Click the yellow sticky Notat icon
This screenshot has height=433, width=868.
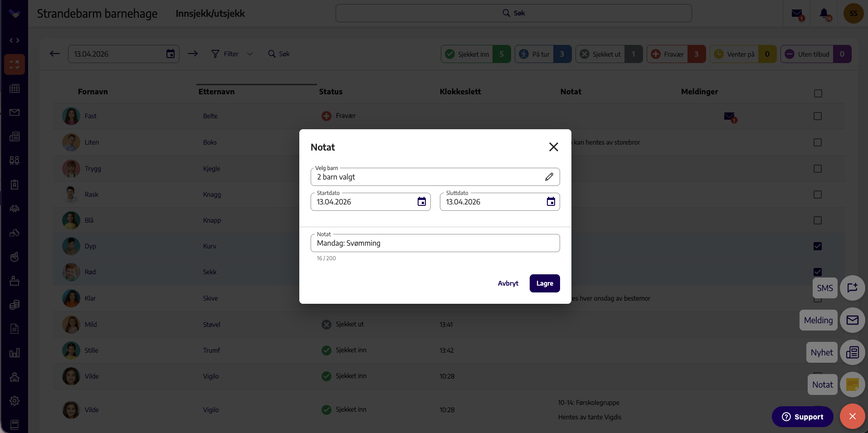coord(853,384)
